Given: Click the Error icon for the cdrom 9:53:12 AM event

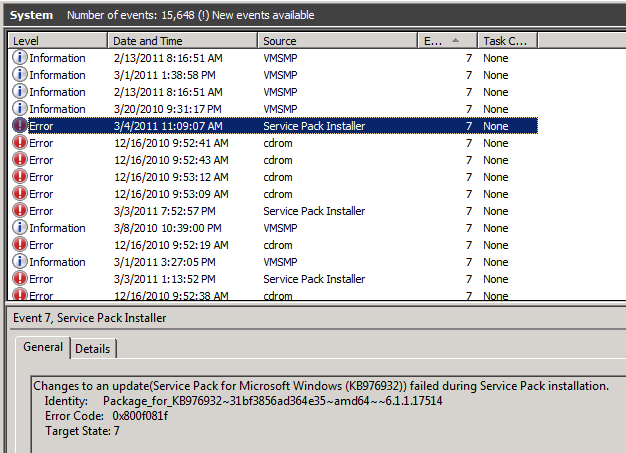Looking at the screenshot, I should tap(19, 177).
